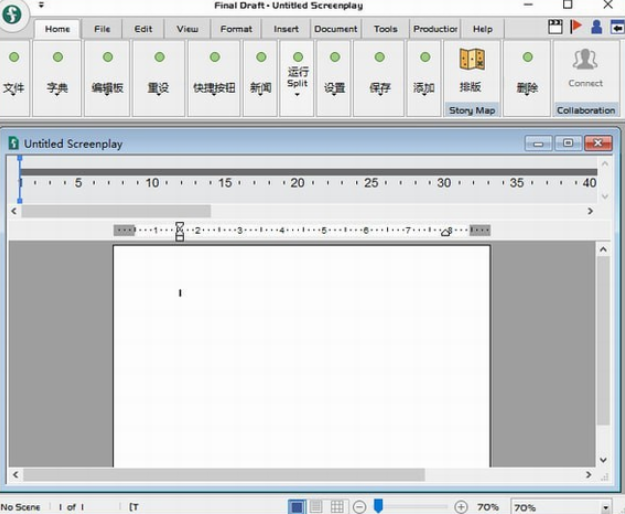Open the Format tab
625x514 pixels.
(236, 29)
